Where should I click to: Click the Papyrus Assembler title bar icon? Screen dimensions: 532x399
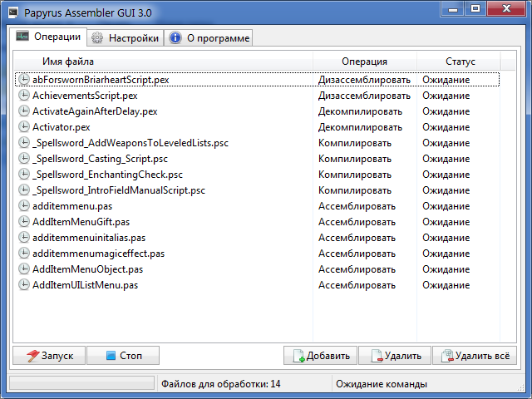[11, 11]
